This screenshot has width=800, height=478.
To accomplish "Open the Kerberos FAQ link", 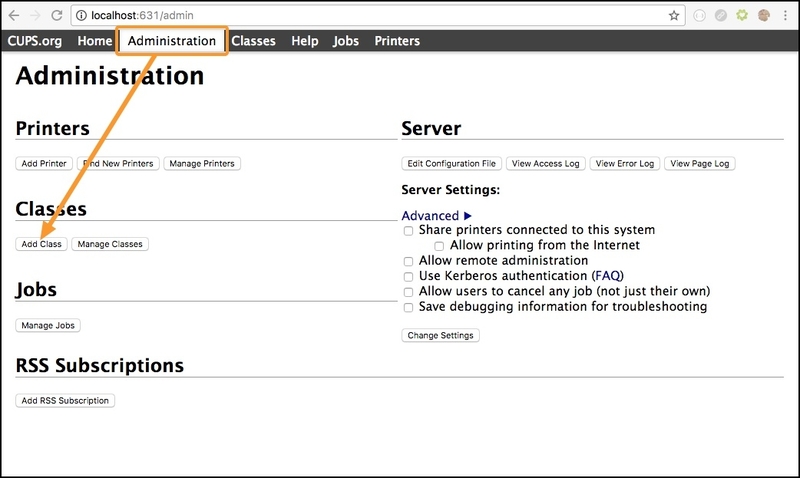I will tap(605, 275).
